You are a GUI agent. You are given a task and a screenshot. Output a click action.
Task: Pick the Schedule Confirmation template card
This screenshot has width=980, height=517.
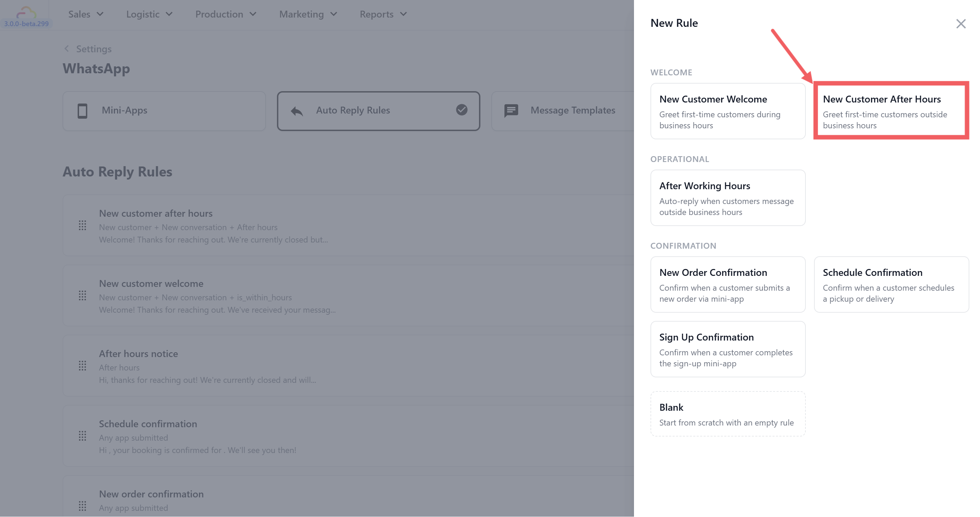[x=891, y=284]
